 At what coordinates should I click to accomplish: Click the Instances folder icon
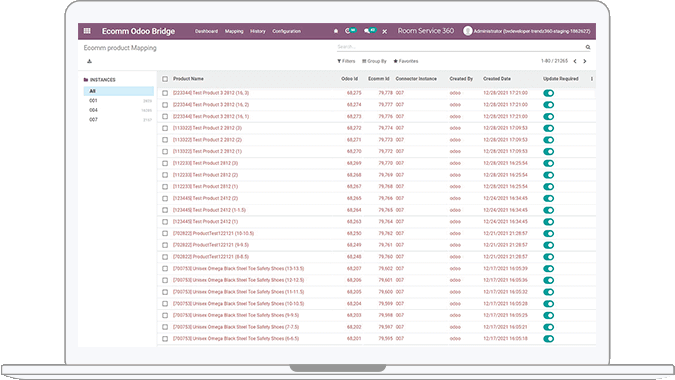86,80
